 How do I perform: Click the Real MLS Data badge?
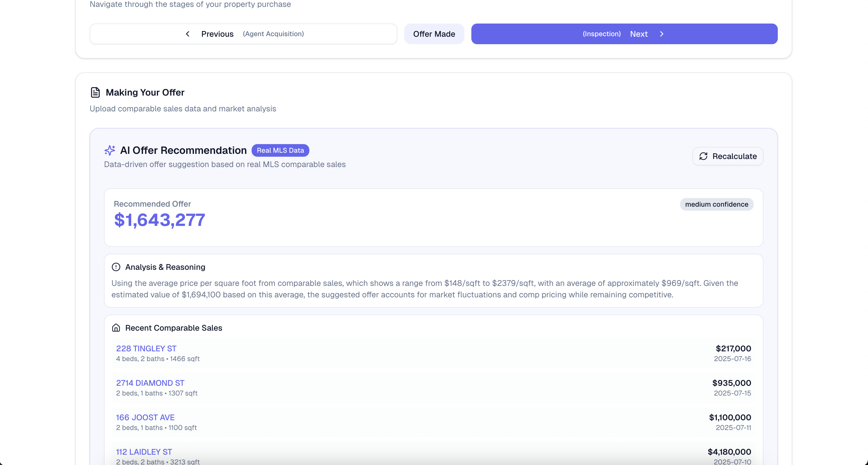[280, 150]
